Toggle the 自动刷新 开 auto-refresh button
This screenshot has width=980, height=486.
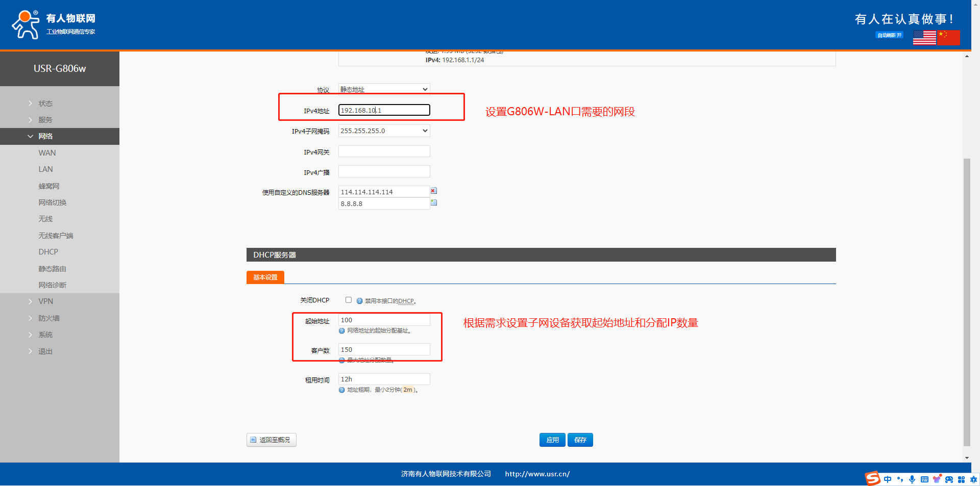point(889,35)
